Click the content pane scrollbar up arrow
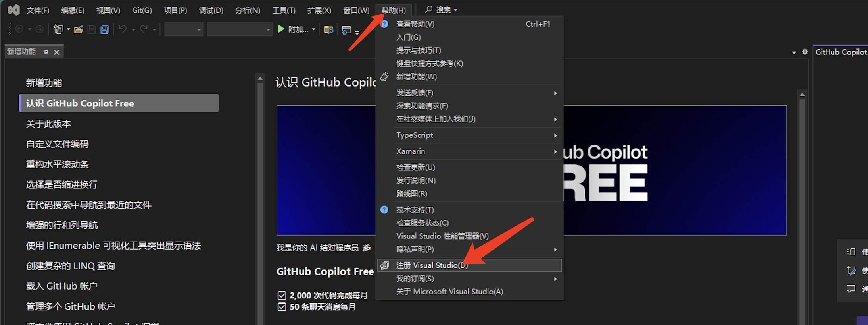This screenshot has height=325, width=868. [802, 94]
